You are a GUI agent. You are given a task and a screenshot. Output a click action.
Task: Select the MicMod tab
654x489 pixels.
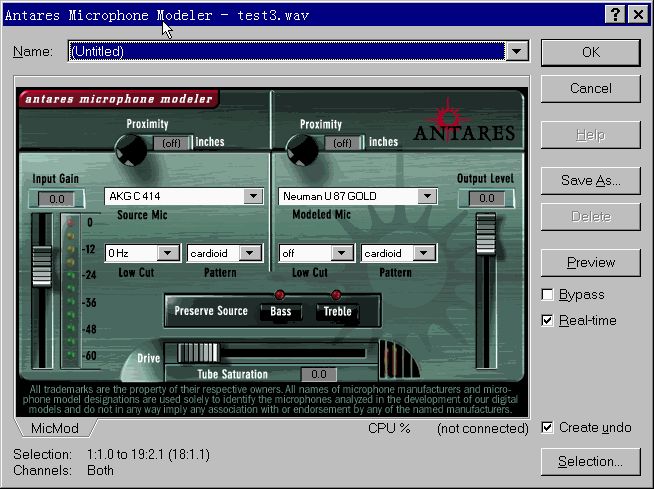click(55, 428)
